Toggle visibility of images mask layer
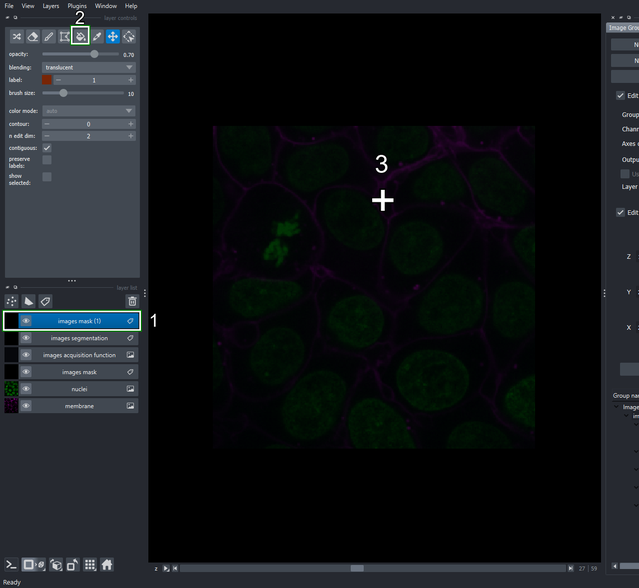The width and height of the screenshot is (639, 588). [26, 372]
